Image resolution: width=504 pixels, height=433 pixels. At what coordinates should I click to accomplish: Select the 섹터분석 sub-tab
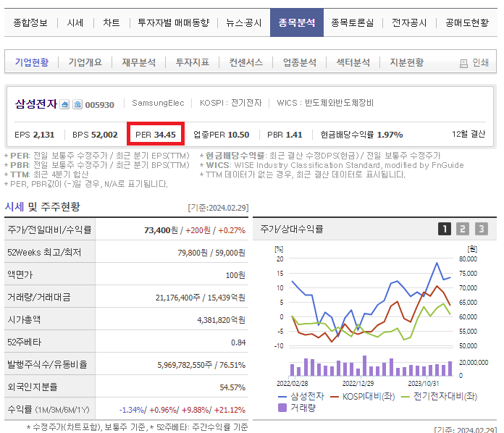(353, 62)
